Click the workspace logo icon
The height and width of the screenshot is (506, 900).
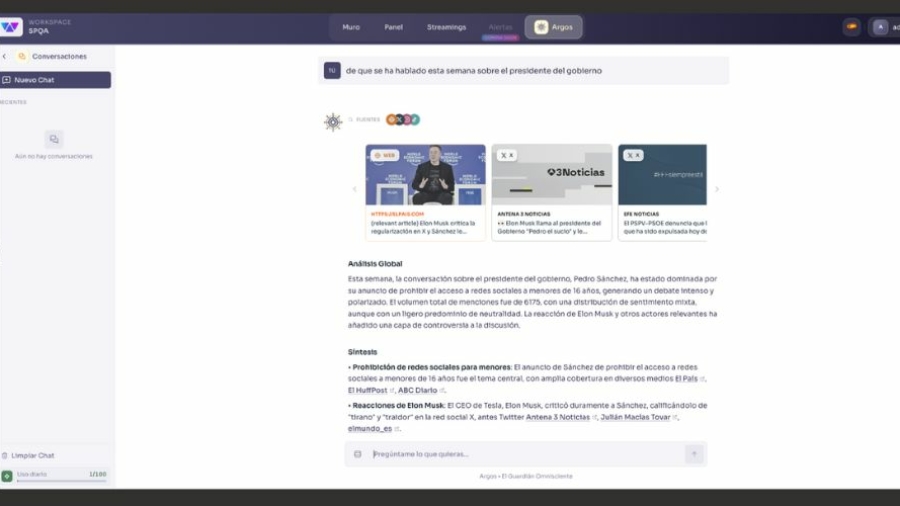pyautogui.click(x=11, y=27)
